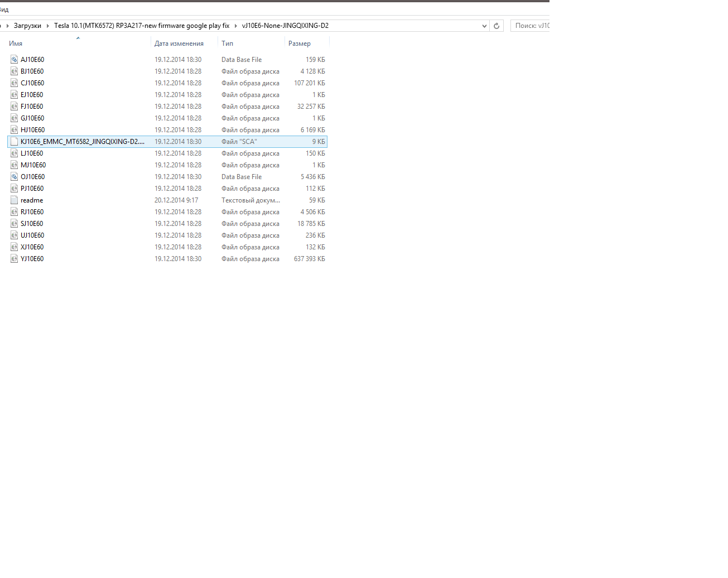Click the KJ10E6_EMMC_MT6582 SCA file icon
This screenshot has width=728, height=578.
click(x=15, y=141)
